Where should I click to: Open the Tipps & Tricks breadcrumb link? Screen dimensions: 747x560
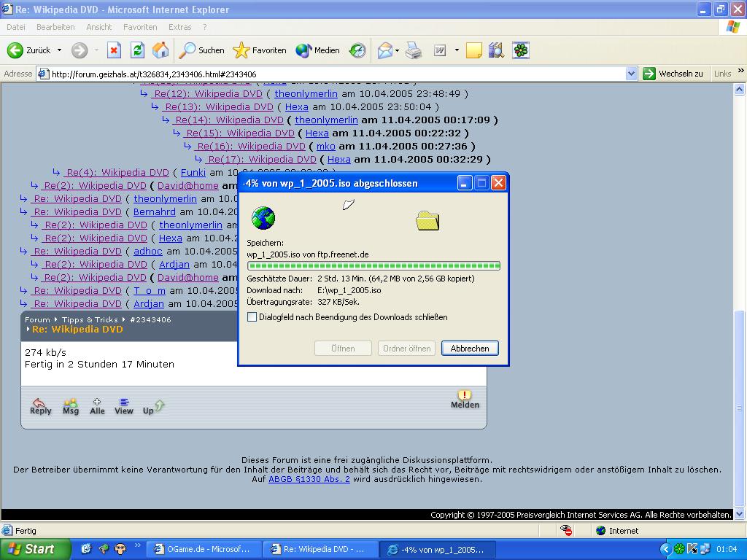point(90,319)
